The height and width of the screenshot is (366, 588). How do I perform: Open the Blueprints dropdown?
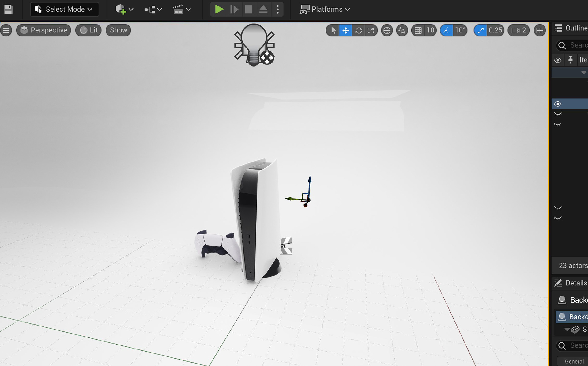[153, 10]
